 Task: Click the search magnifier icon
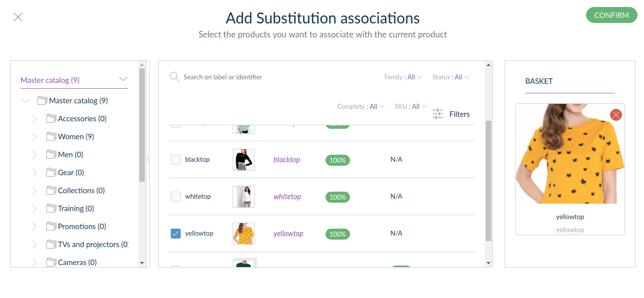[174, 77]
